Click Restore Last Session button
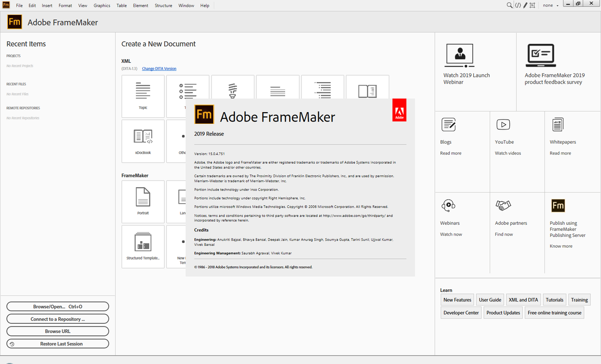This screenshot has width=601, height=364. coord(58,344)
